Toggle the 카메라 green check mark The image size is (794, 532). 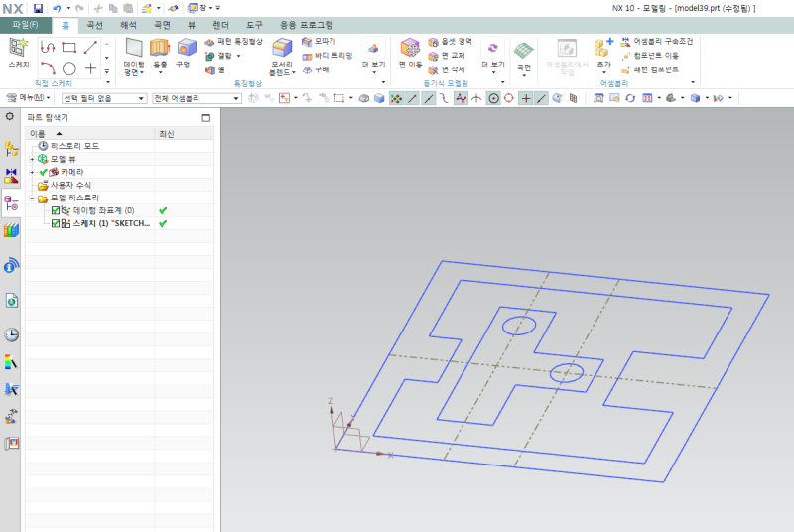(x=44, y=172)
